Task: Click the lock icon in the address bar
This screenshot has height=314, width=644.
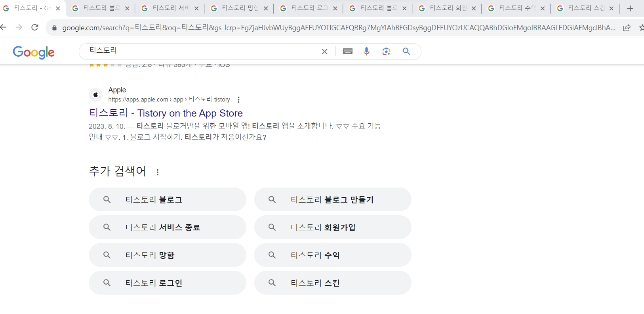Action: pyautogui.click(x=54, y=28)
